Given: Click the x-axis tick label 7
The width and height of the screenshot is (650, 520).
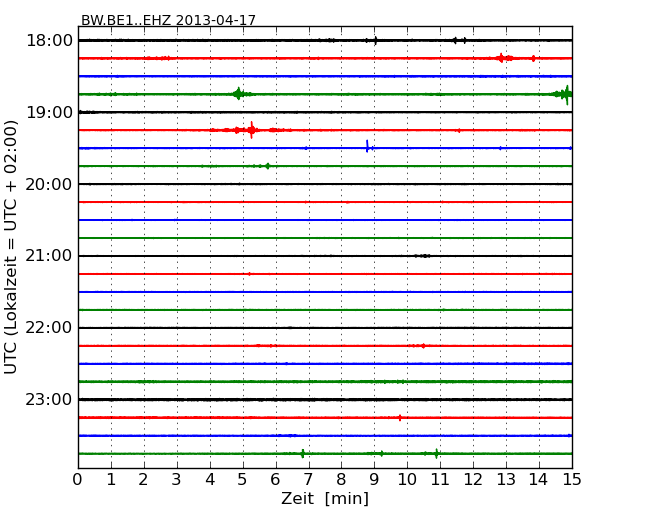Looking at the screenshot, I should [308, 479].
